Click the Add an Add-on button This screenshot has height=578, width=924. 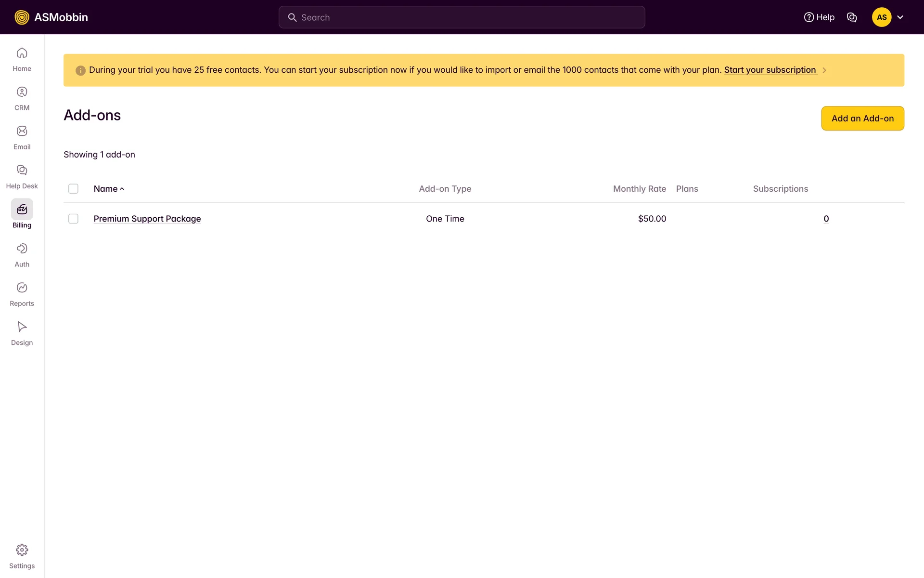(862, 118)
